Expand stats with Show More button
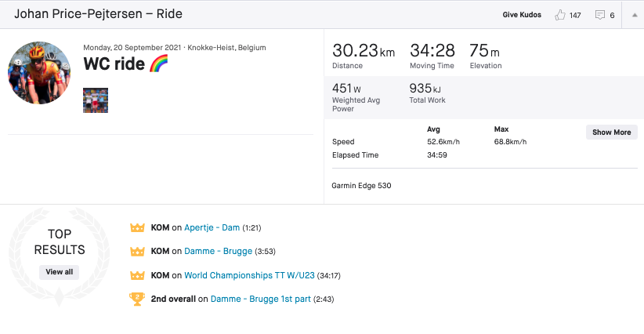This screenshot has width=644, height=334. click(x=611, y=133)
